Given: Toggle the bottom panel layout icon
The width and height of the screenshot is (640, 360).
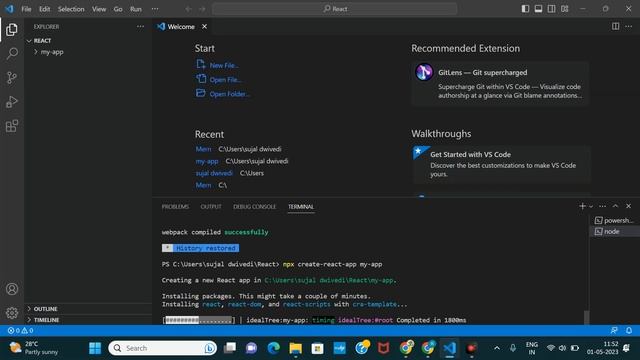Looking at the screenshot, I should [x=538, y=9].
